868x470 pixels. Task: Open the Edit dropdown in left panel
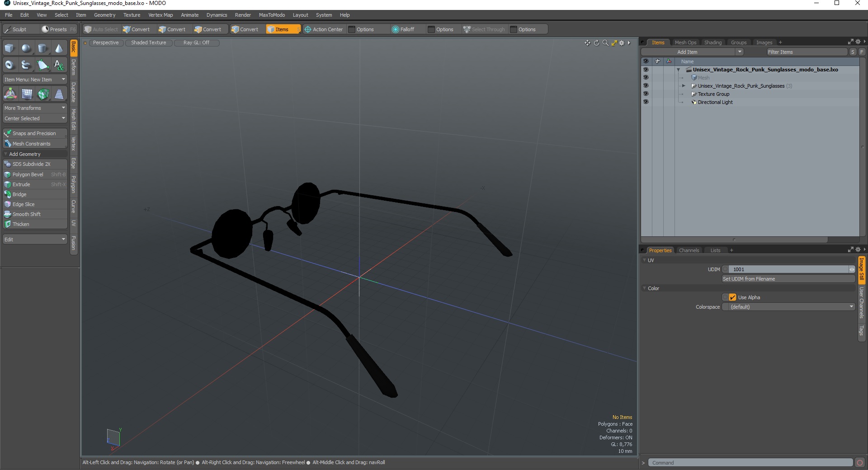click(35, 240)
